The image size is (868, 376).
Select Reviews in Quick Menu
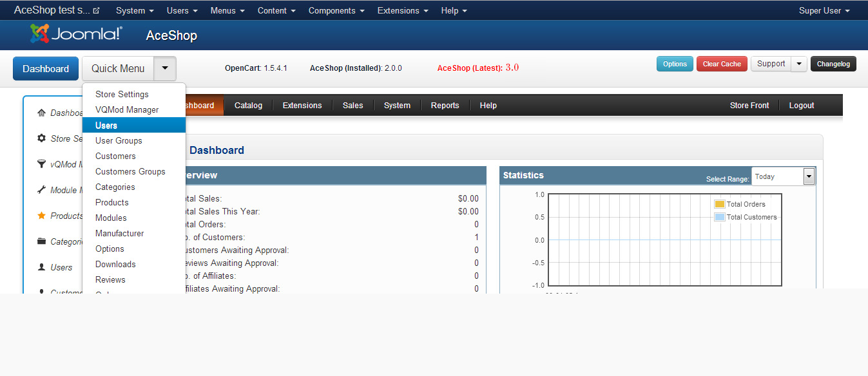134,279
